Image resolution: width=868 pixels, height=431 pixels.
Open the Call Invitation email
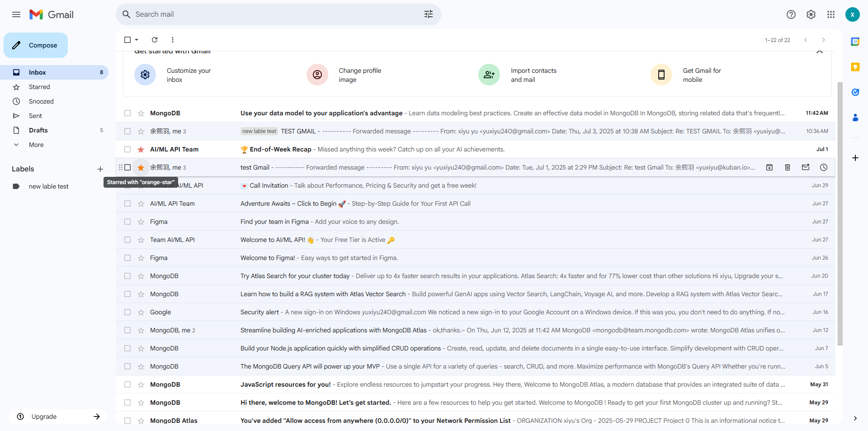(x=476, y=185)
